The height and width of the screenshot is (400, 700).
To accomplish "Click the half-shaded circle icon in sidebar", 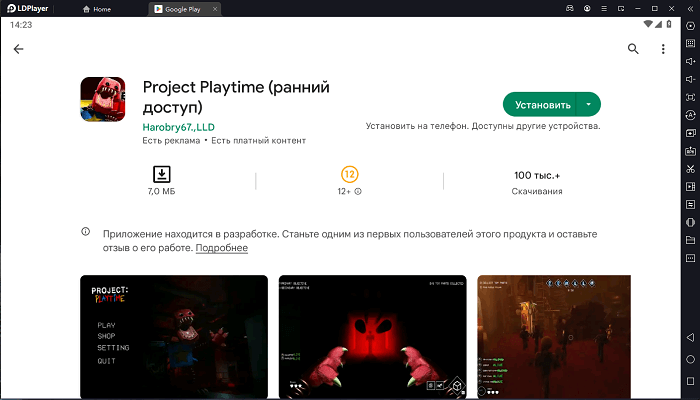I will (691, 222).
